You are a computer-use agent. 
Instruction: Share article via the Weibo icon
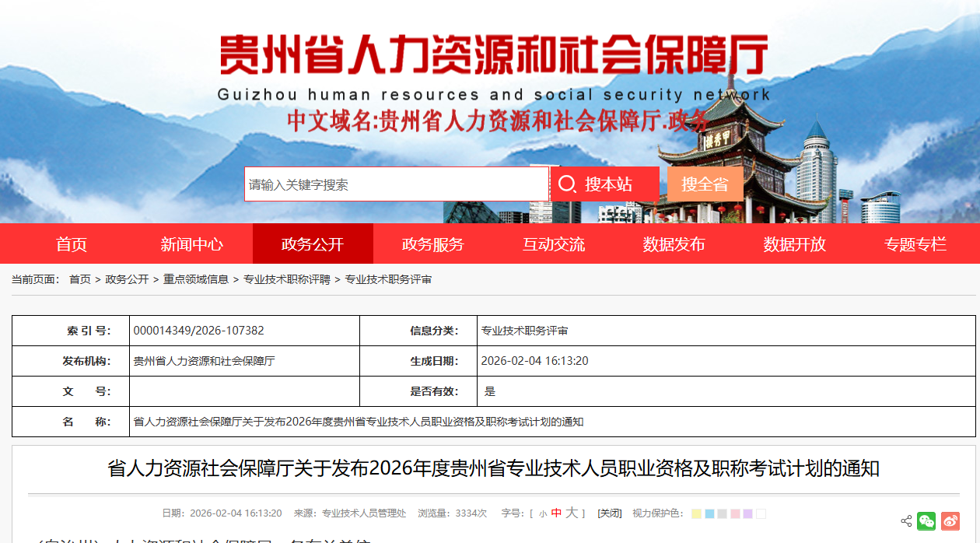pyautogui.click(x=950, y=521)
